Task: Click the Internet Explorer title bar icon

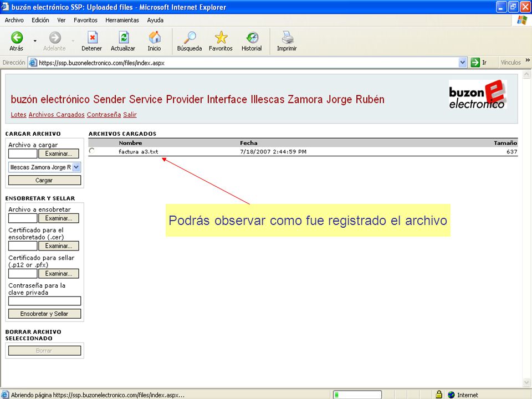Action: [x=5, y=7]
